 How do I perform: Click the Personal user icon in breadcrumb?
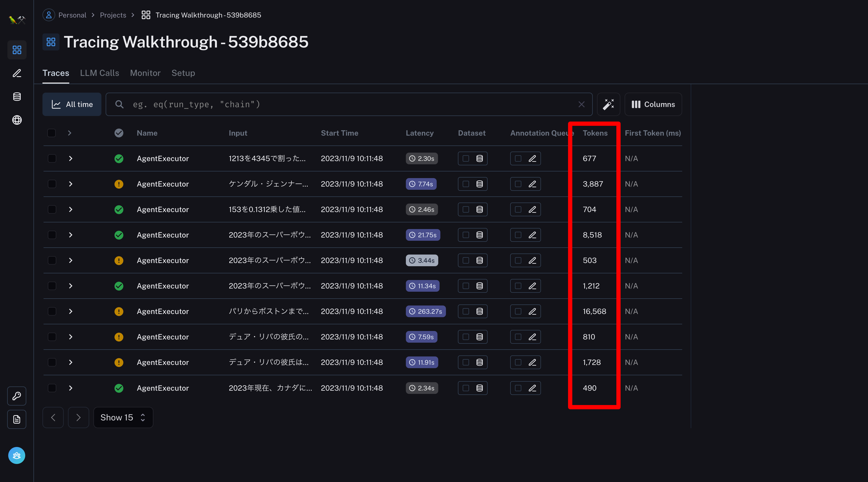[x=49, y=15]
